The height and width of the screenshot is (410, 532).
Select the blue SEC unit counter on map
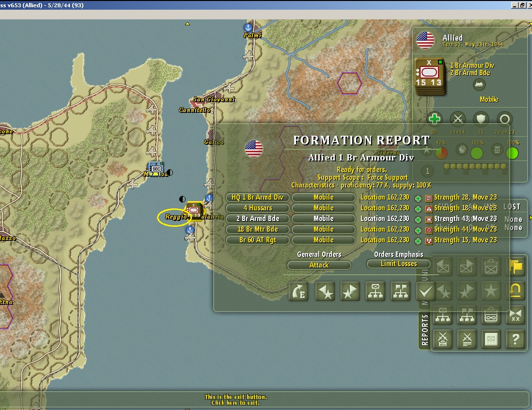point(156,169)
